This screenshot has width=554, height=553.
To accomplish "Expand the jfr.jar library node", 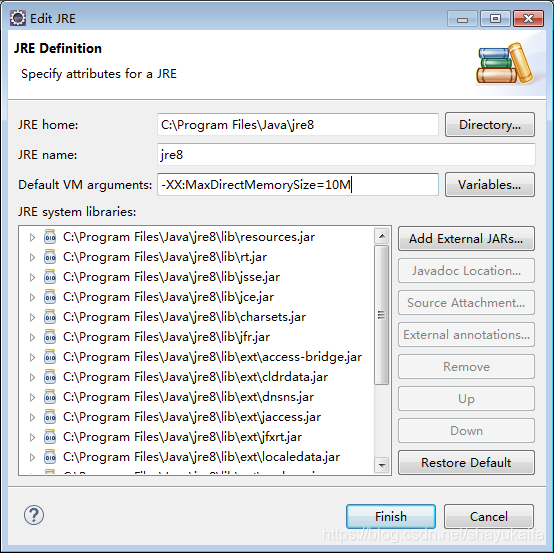I will [32, 337].
